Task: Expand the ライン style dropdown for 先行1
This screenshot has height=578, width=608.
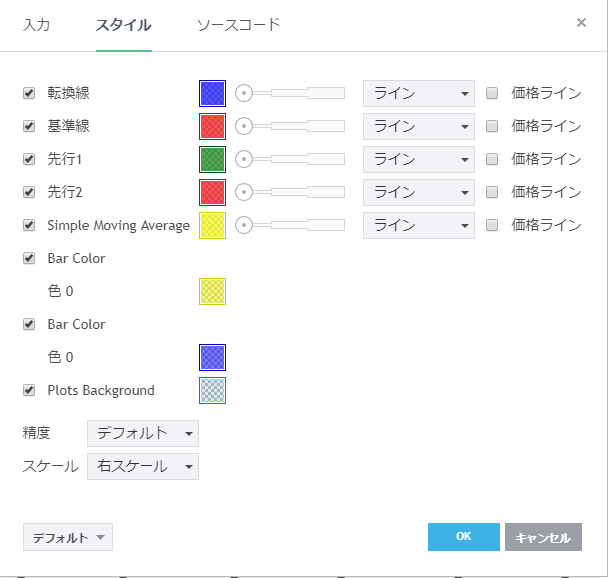Action: point(418,160)
